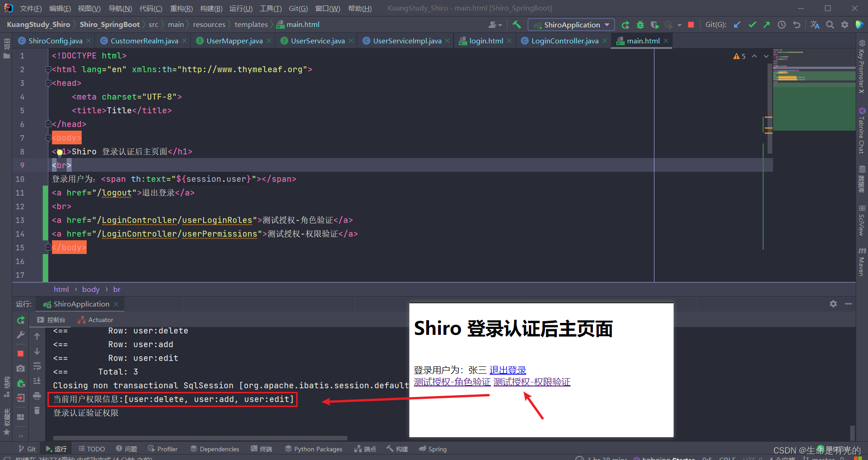Show Git history clock icon
The width and height of the screenshot is (868, 460).
pos(782,25)
